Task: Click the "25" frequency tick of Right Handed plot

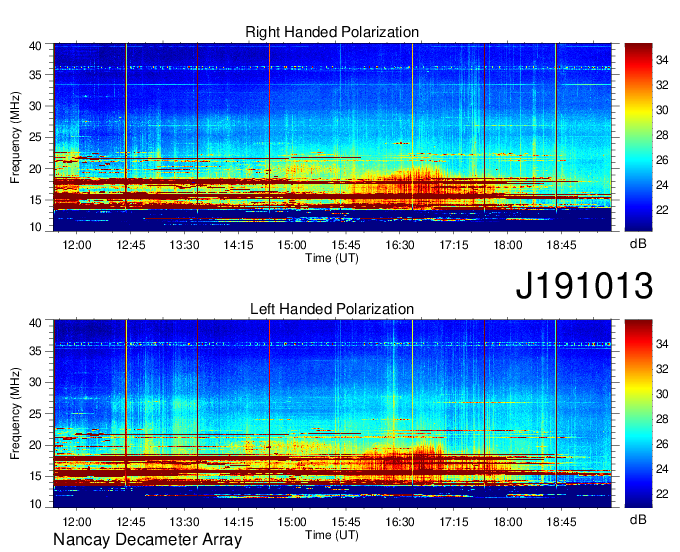Action: tap(36, 137)
